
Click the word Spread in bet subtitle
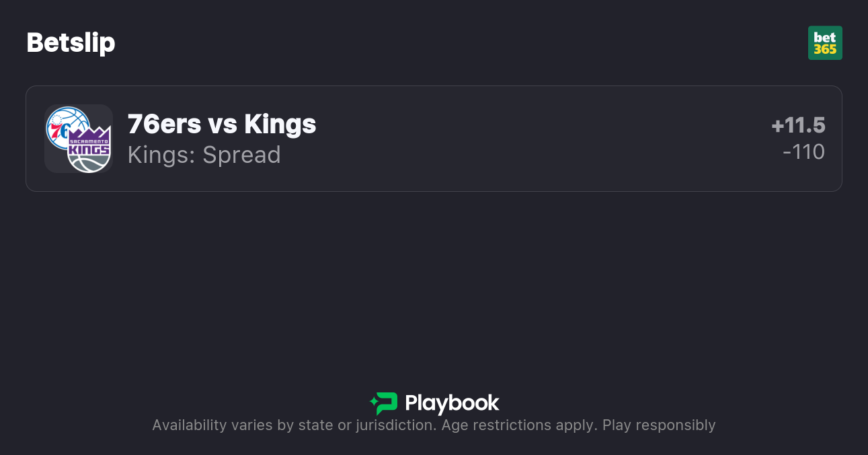pos(241,155)
